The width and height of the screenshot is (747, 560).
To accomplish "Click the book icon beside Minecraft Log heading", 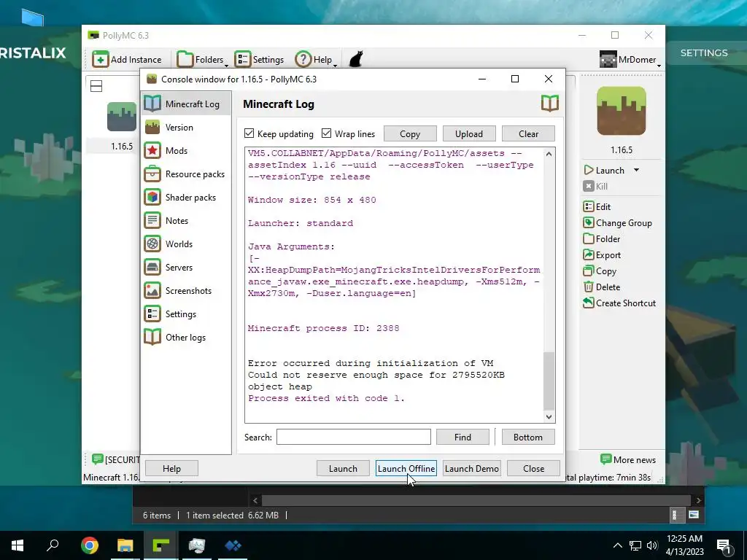I will [550, 104].
